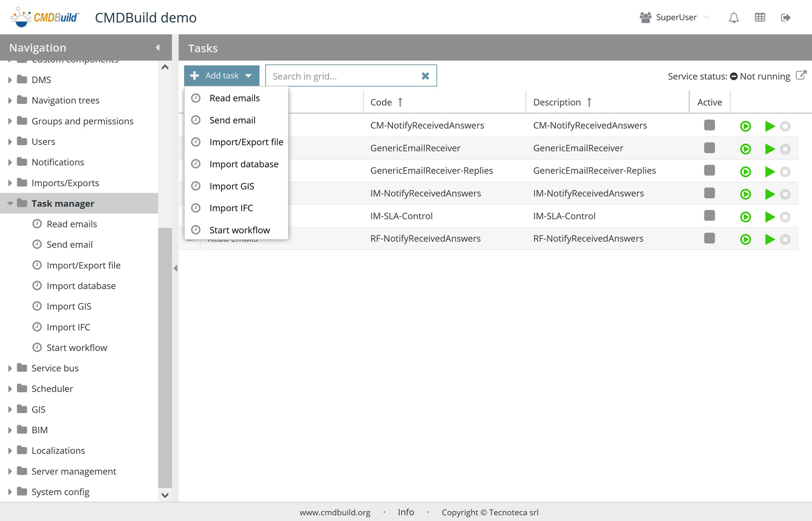Click the notification bell icon
This screenshot has height=521, width=812.
click(x=733, y=17)
